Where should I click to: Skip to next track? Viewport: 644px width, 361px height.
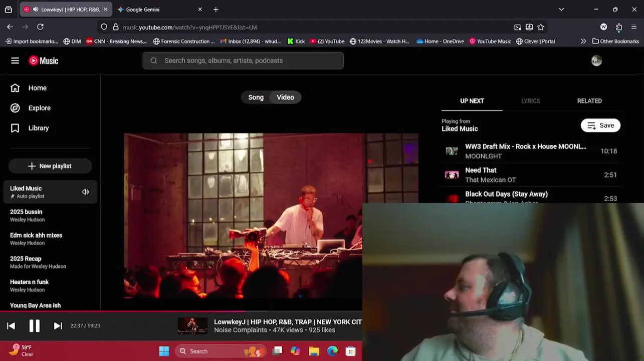tap(58, 326)
